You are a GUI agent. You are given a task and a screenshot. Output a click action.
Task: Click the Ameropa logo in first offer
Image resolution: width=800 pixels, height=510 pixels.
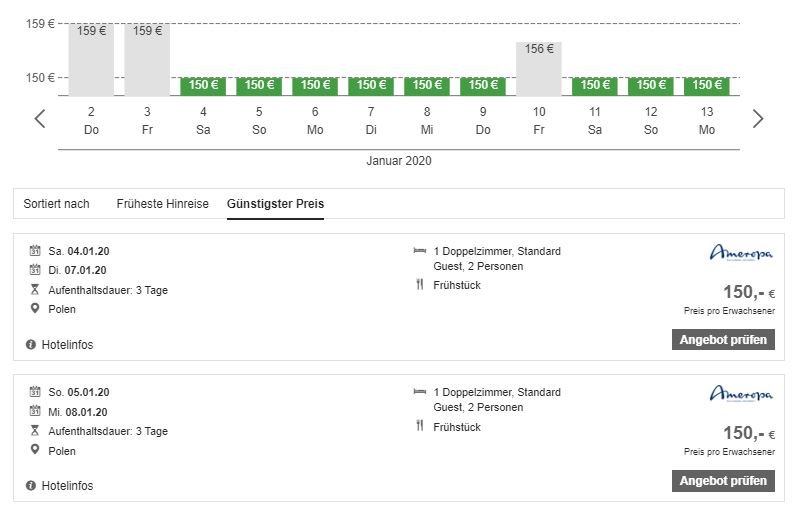(x=741, y=254)
